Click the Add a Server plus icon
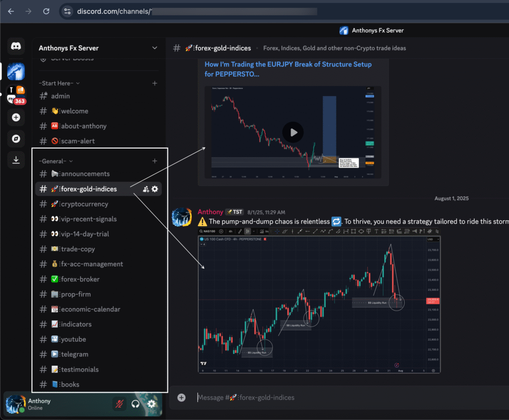Viewport: 509px width, 420px height. click(16, 117)
